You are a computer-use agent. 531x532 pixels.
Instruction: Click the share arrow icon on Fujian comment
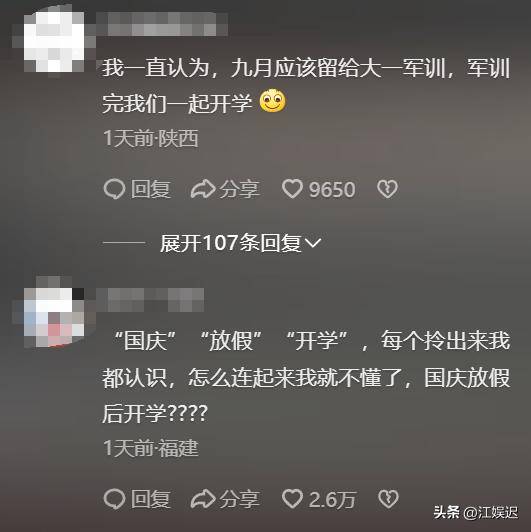203,499
